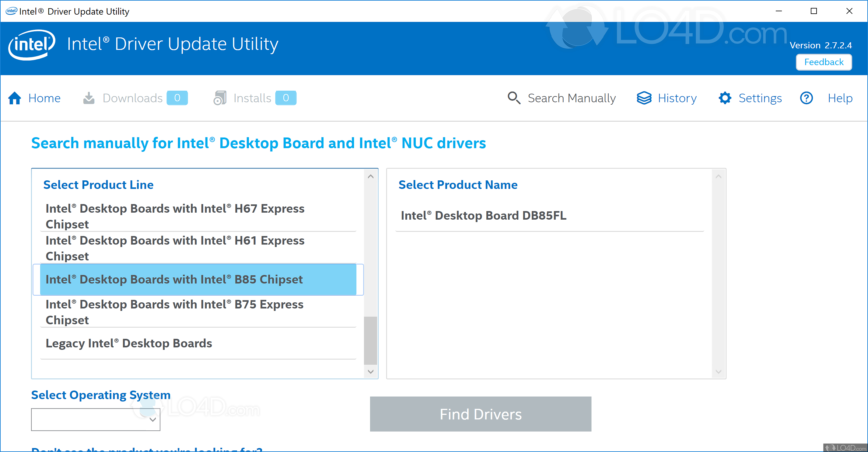Open the Downloads tab label
868x452 pixels.
point(132,98)
